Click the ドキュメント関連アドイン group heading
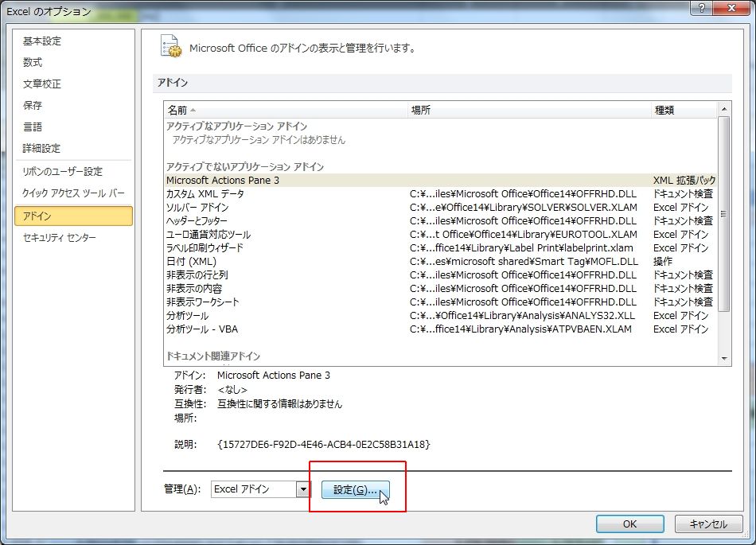 tap(213, 356)
